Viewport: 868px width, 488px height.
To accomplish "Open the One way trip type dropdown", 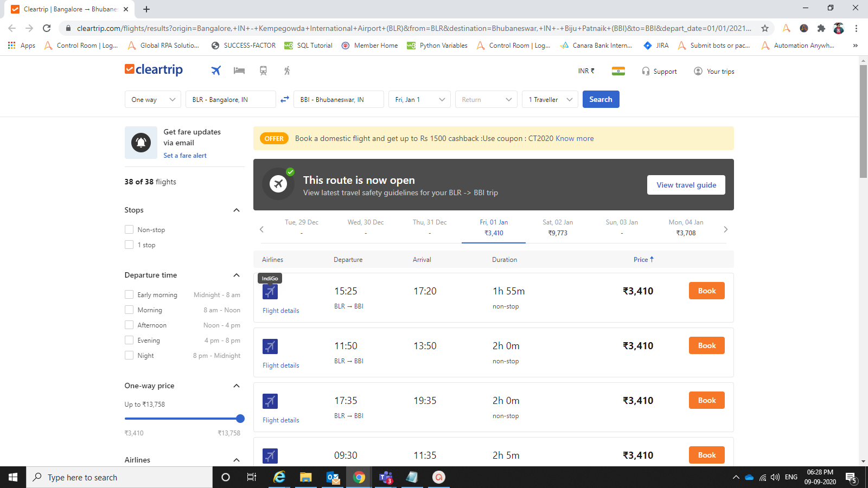I will (153, 100).
